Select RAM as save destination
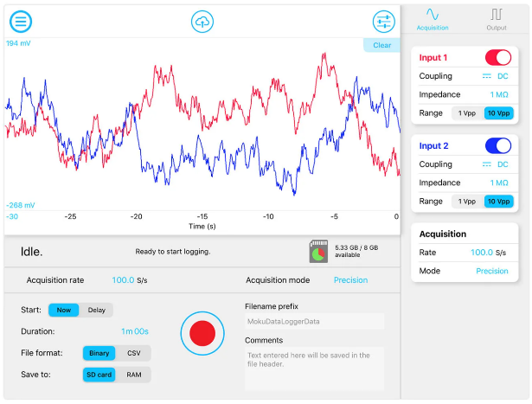The image size is (532, 404). [x=133, y=375]
